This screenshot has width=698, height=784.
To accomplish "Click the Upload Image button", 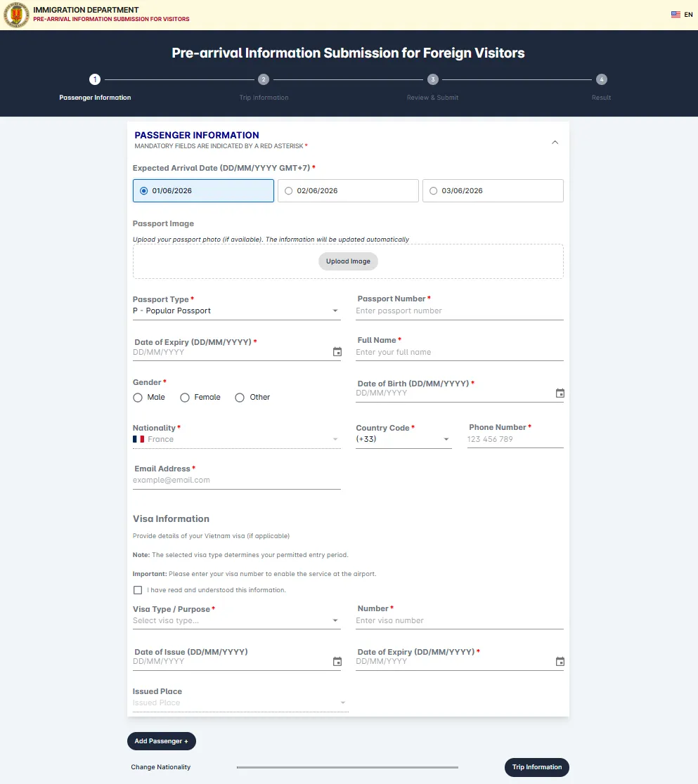I will (348, 261).
